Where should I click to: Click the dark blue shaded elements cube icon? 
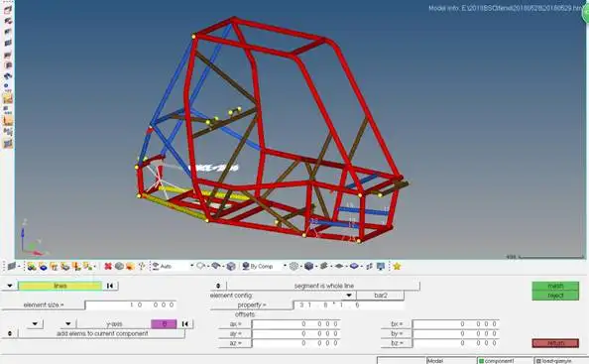click(x=308, y=267)
